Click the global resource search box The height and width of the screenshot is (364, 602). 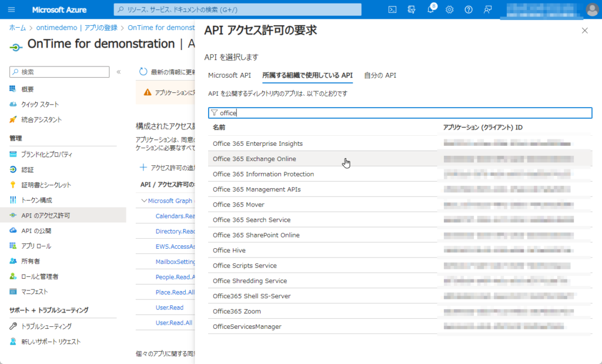[x=238, y=9]
